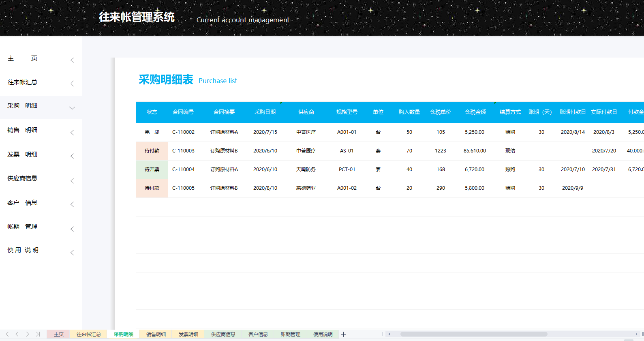Switch to the 往来帐汇总 sheet tab
The width and height of the screenshot is (644, 341).
(x=89, y=334)
